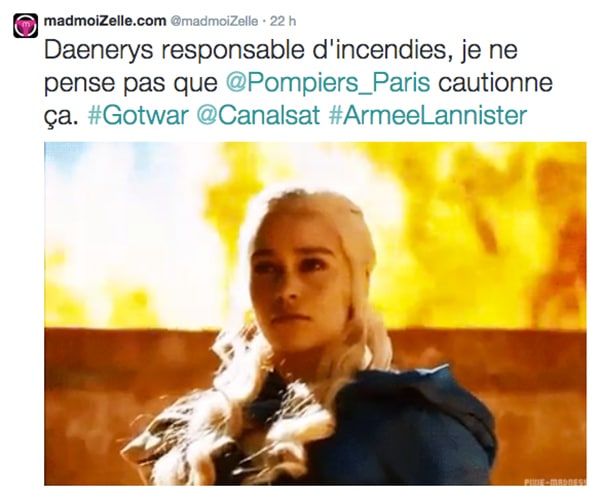This screenshot has width=600, height=493.
Task: Browse the #ArmeeLannister hashtag
Action: 428,115
